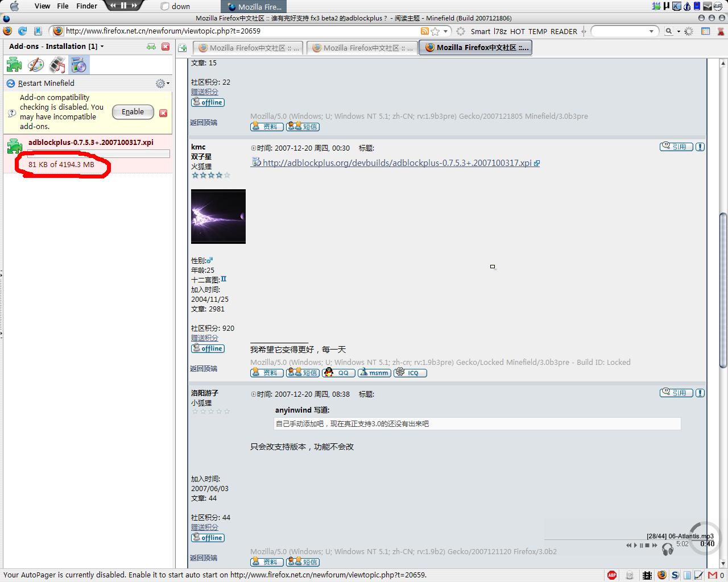The height and width of the screenshot is (582, 728).
Task: Open the TEMP bookmark folder
Action: (x=537, y=32)
